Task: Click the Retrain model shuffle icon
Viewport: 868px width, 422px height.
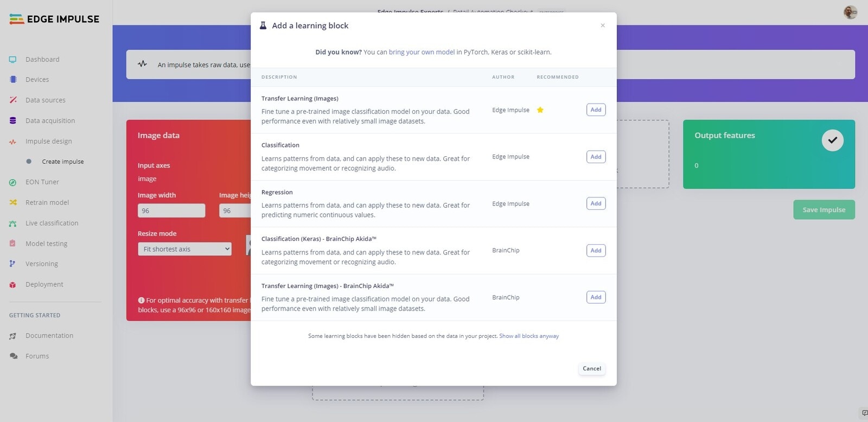Action: [x=13, y=202]
